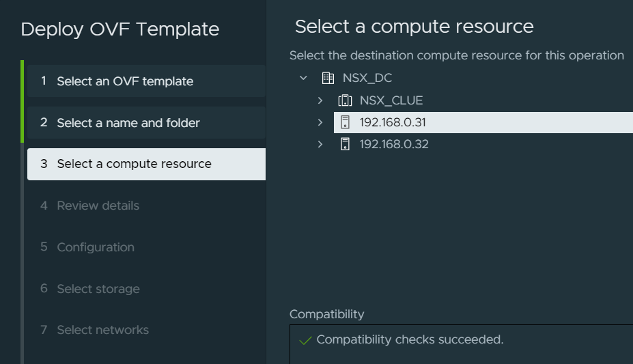633x364 pixels.
Task: Expand the NSX_CLUE cluster node
Action: click(320, 100)
